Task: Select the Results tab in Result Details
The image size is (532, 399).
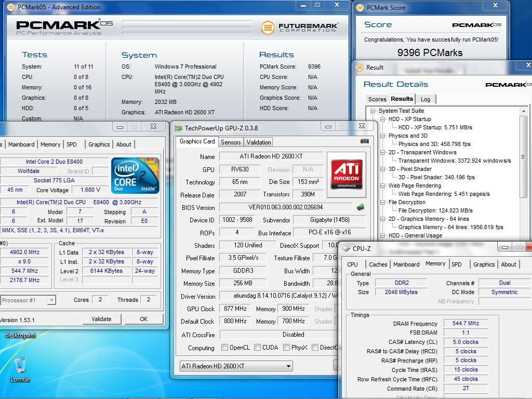Action: 402,99
